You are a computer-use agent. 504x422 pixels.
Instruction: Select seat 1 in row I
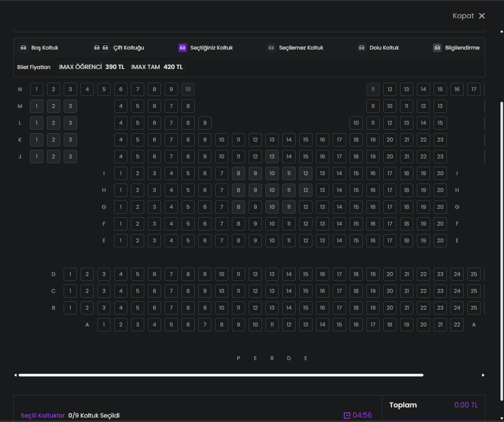point(121,173)
